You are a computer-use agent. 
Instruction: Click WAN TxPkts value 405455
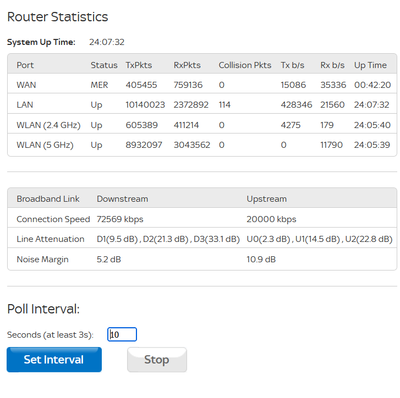click(141, 85)
